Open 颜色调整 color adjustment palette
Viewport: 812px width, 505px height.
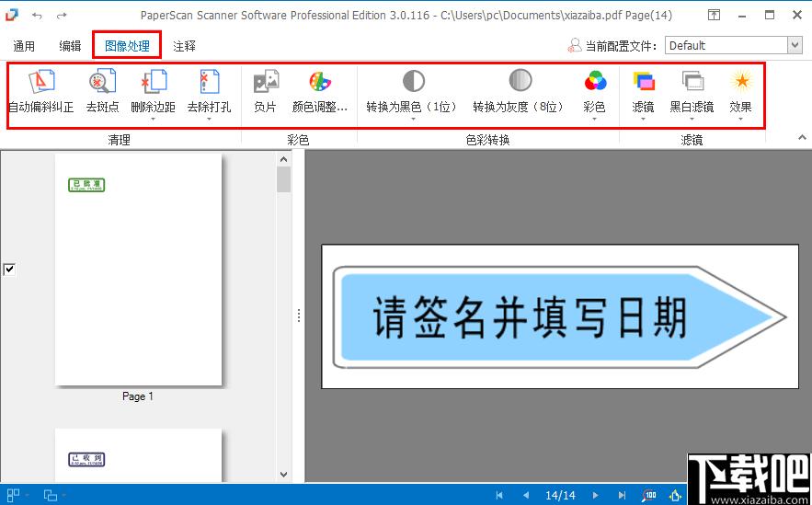coord(320,81)
